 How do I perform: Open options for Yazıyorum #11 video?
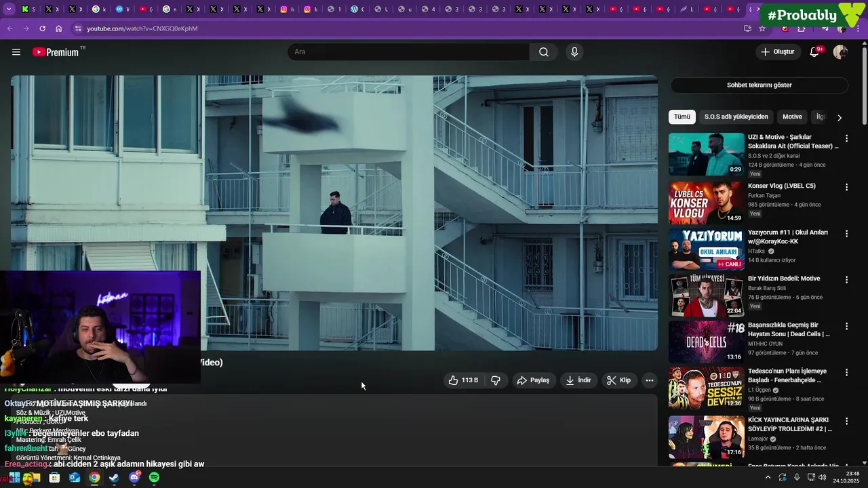click(846, 233)
